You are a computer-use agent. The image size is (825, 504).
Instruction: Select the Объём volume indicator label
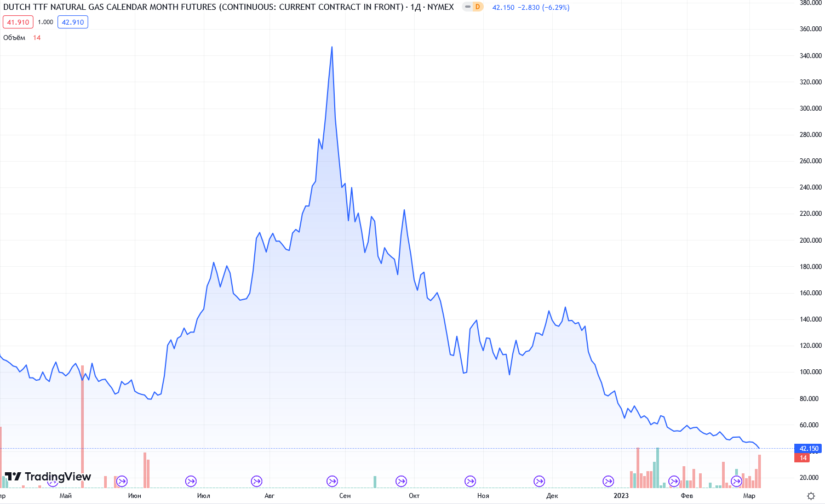tap(14, 38)
